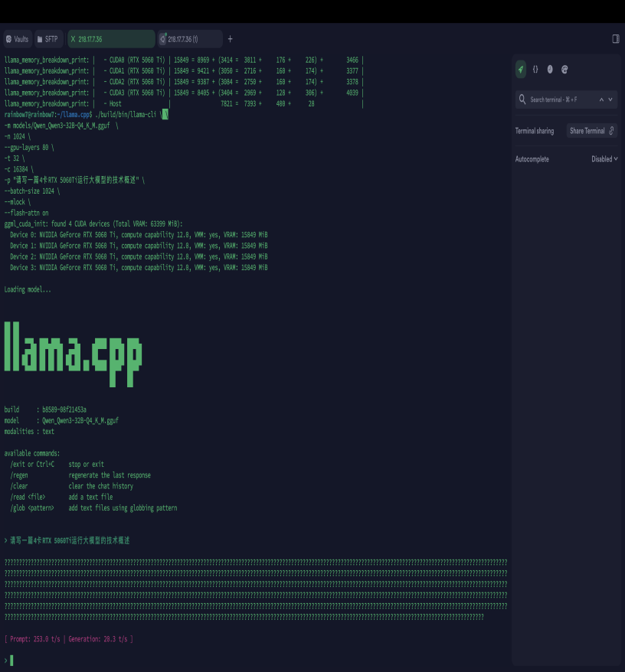Click the 'Prompt: 253.0 t/s' statistic
The image size is (625, 672).
[x=34, y=639]
